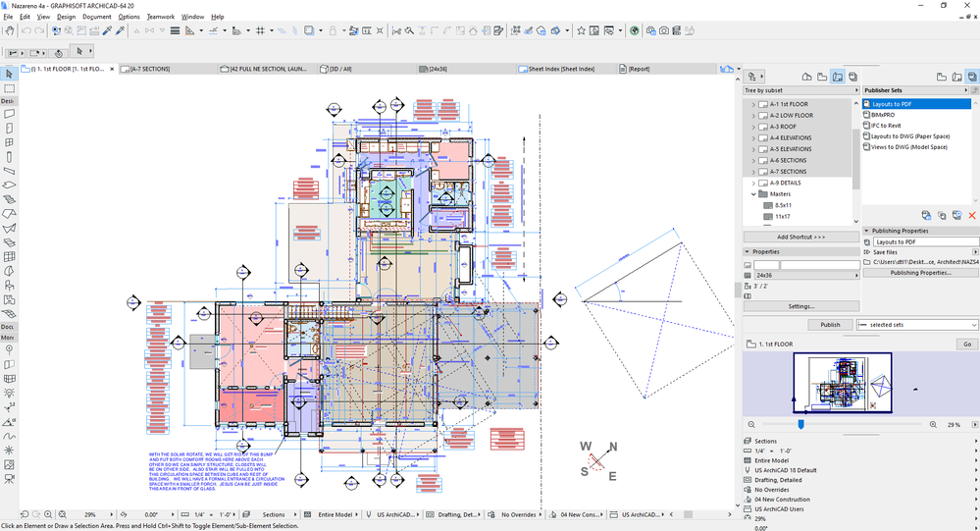Click the Camera tool at toolbox bottom
This screenshot has height=531, width=980.
(x=9, y=478)
